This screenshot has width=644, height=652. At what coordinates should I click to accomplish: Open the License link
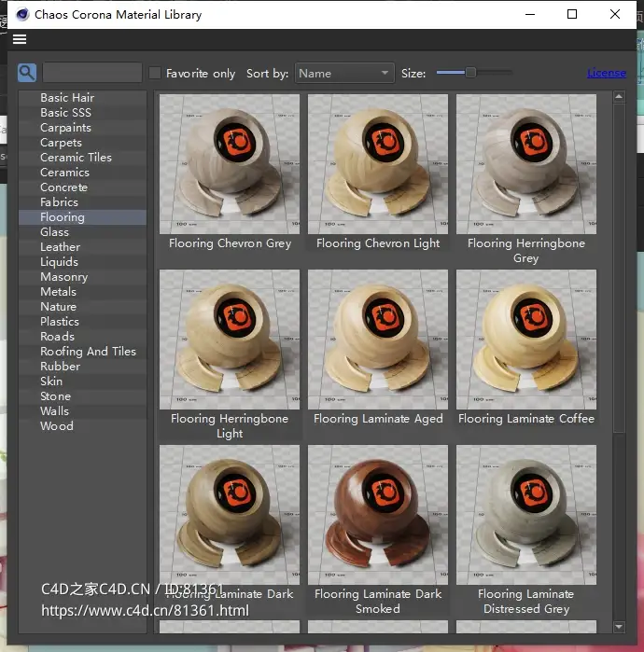606,73
